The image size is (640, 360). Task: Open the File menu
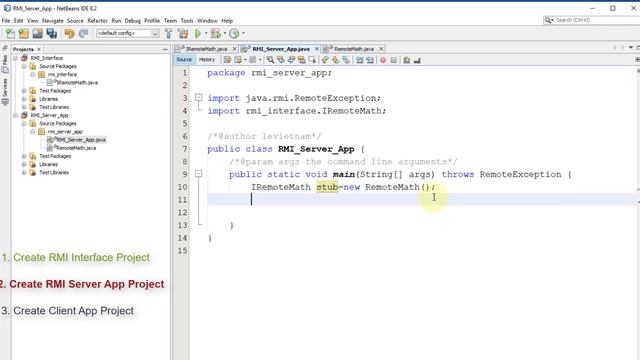point(6,20)
